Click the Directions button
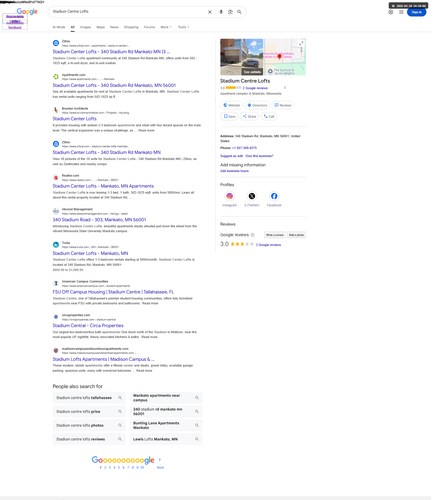 tap(257, 105)
